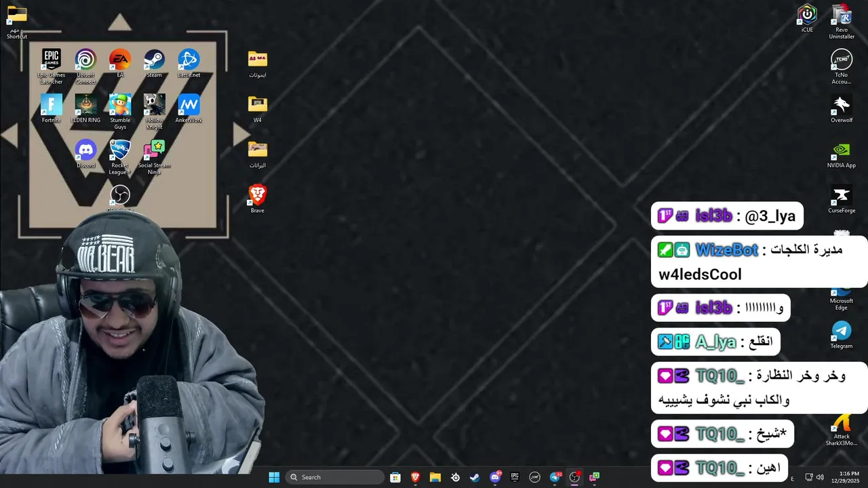The height and width of the screenshot is (488, 868).
Task: Focus the taskbar Search box
Action: pos(334,477)
